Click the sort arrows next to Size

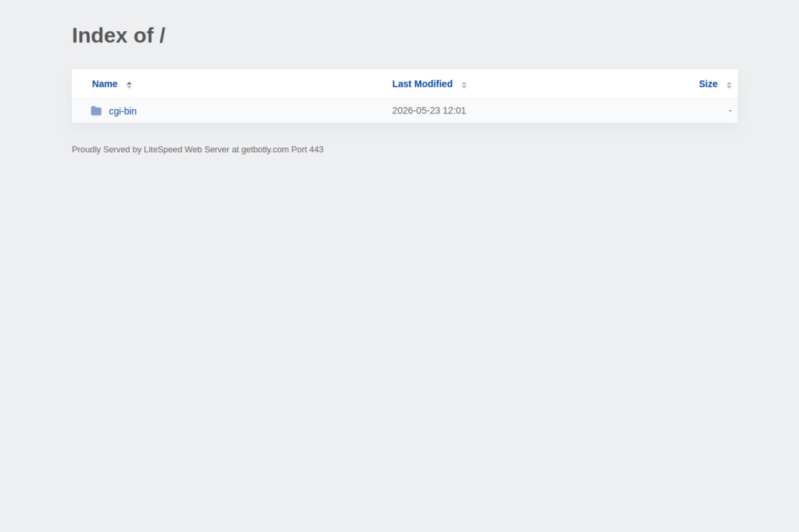(x=728, y=85)
